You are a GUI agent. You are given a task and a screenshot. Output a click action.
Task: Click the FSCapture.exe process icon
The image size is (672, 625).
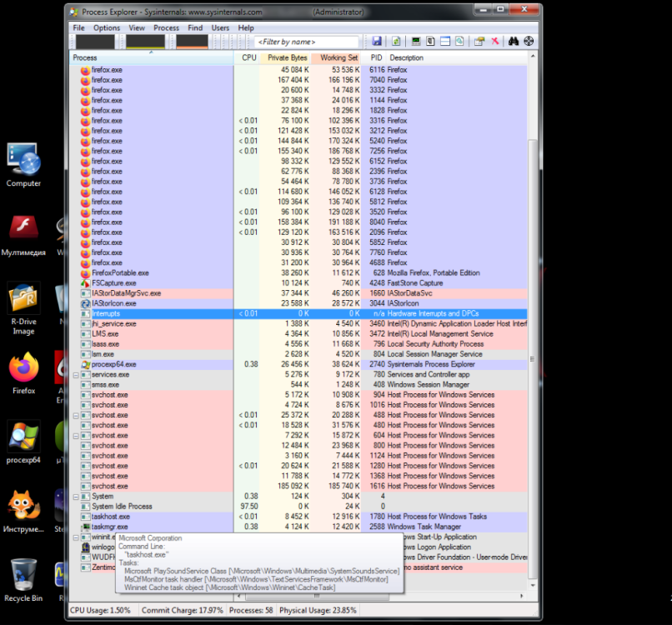(x=85, y=283)
